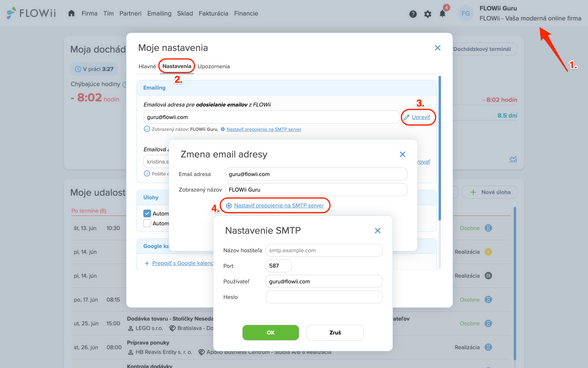Open Fakturácia menu
Image resolution: width=588 pixels, height=368 pixels.
[x=213, y=13]
